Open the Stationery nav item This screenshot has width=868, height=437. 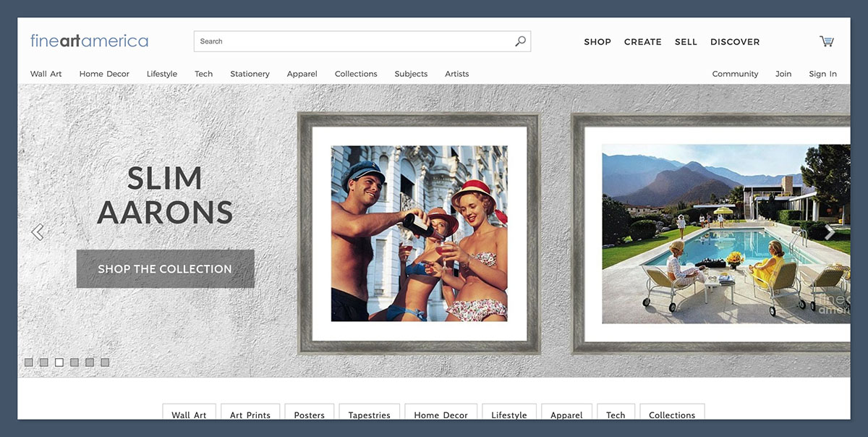click(x=250, y=74)
